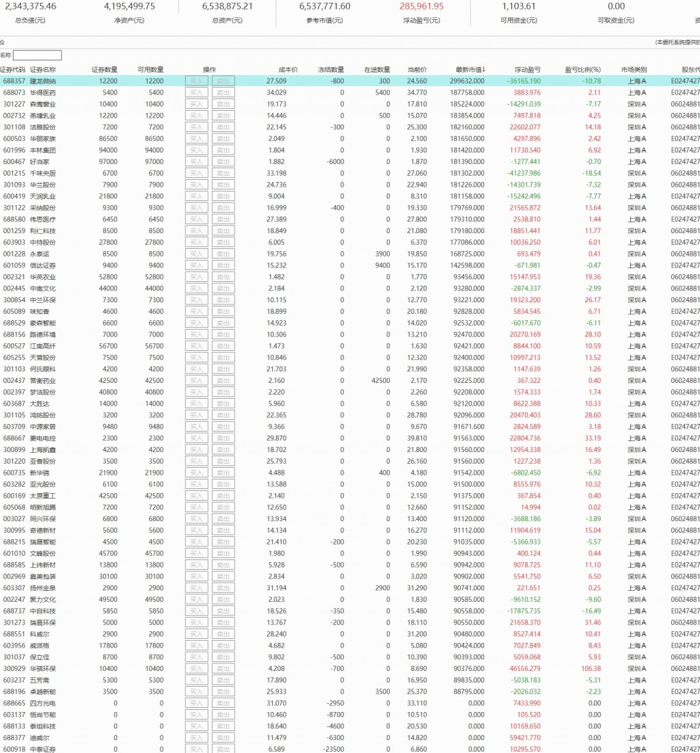Image resolution: width=700 pixels, height=753 pixels.
Task: Click 买入 for stock 002732
Action: [x=197, y=116]
